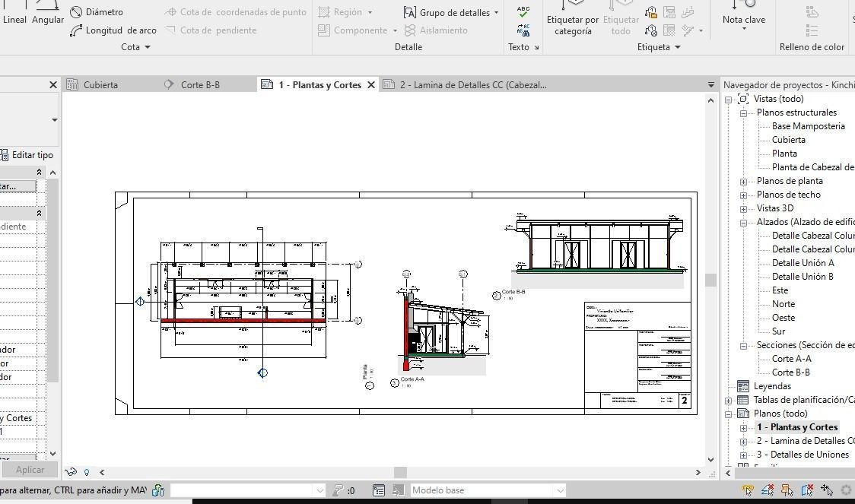Click the loaded tags and symbols icon
This screenshot has height=504, width=855.
[650, 12]
